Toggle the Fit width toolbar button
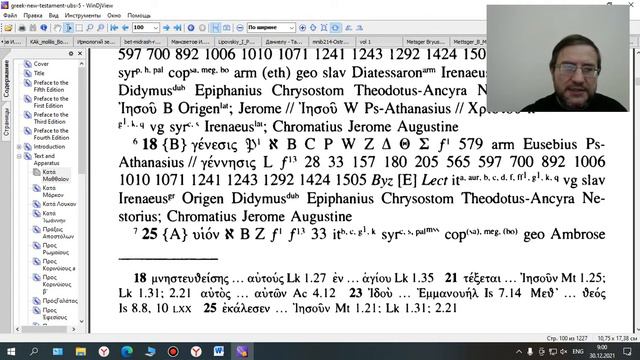 point(335,28)
